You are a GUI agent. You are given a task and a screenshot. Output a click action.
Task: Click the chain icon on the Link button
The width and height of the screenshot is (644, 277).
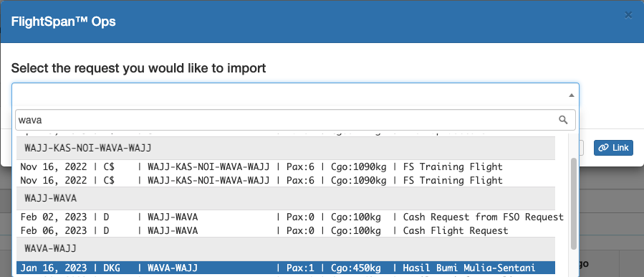tap(603, 148)
